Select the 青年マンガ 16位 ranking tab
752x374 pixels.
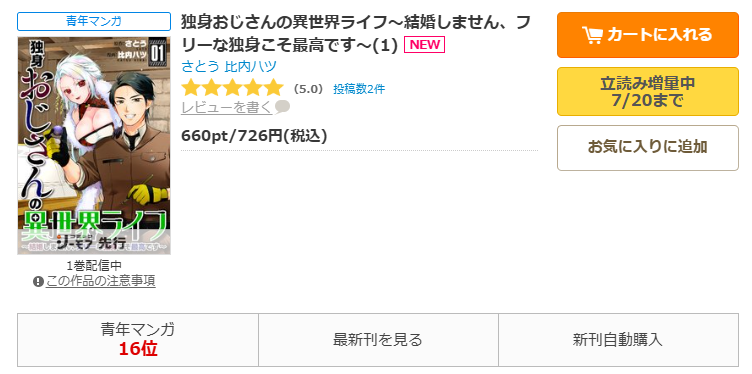(x=138, y=340)
